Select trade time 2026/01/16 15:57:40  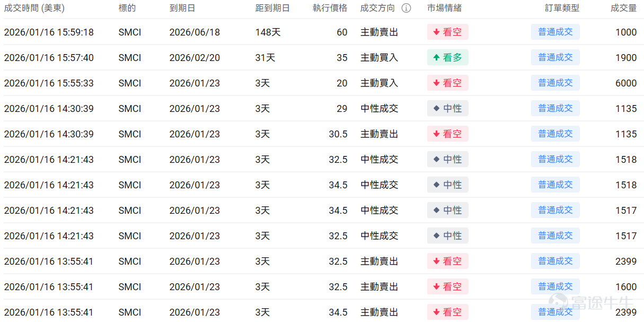49,58
